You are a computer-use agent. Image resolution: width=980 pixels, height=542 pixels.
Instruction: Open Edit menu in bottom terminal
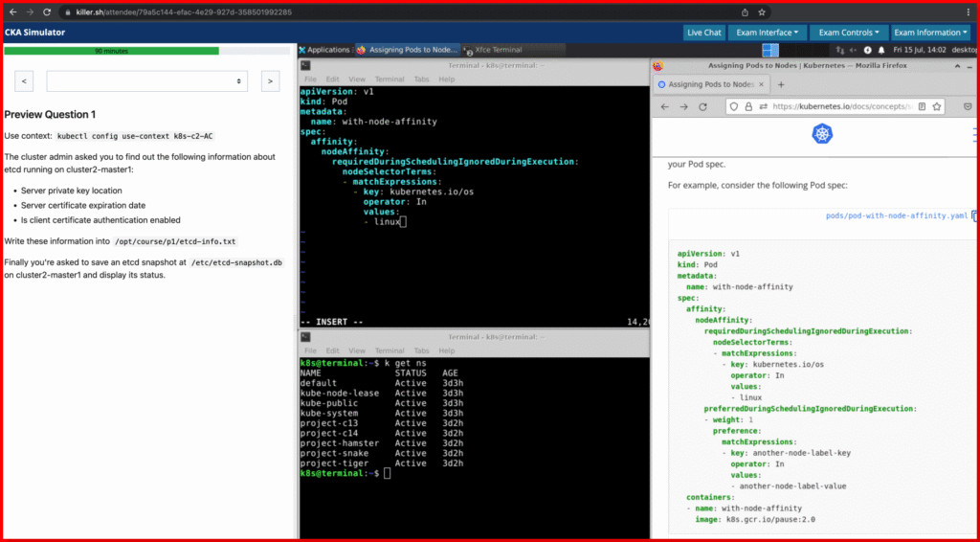click(332, 350)
